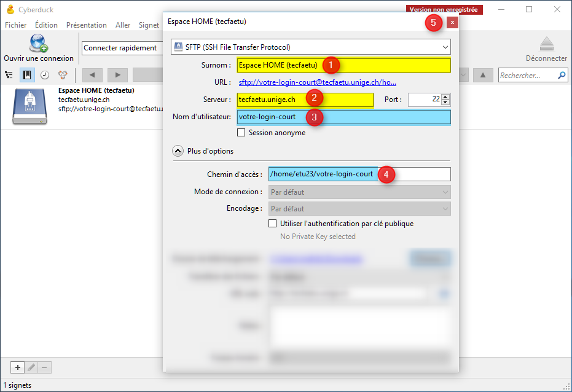Go forward with right arrow button
This screenshot has height=392, width=572.
(x=117, y=75)
